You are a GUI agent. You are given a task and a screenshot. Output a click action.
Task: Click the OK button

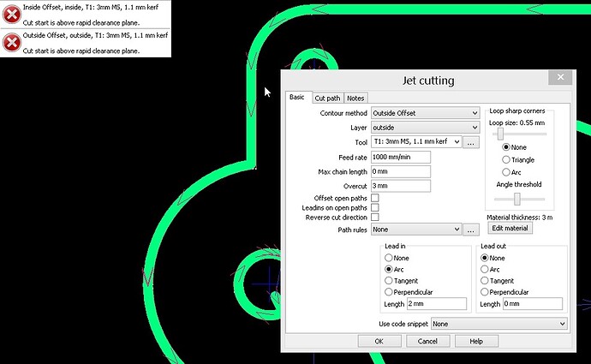pyautogui.click(x=379, y=342)
